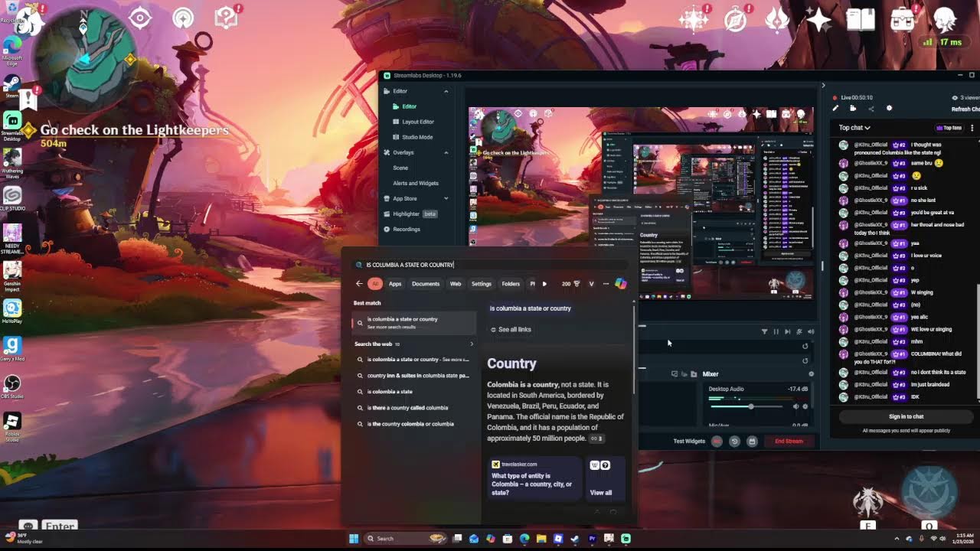
Task: Open Mixer settings gear in Streamlabs
Action: click(x=811, y=374)
